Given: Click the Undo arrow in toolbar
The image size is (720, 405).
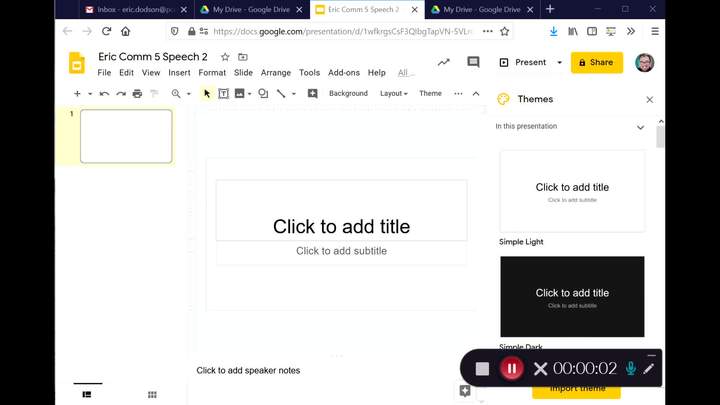Looking at the screenshot, I should click(x=105, y=94).
